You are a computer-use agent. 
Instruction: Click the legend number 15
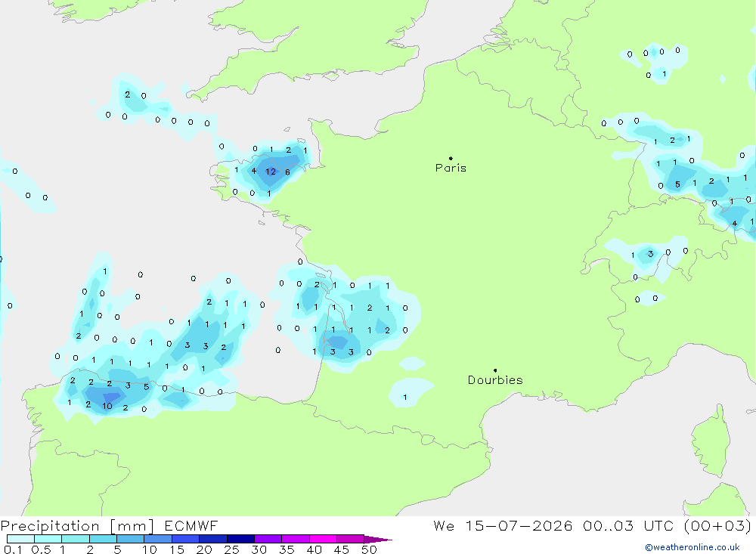tap(177, 549)
